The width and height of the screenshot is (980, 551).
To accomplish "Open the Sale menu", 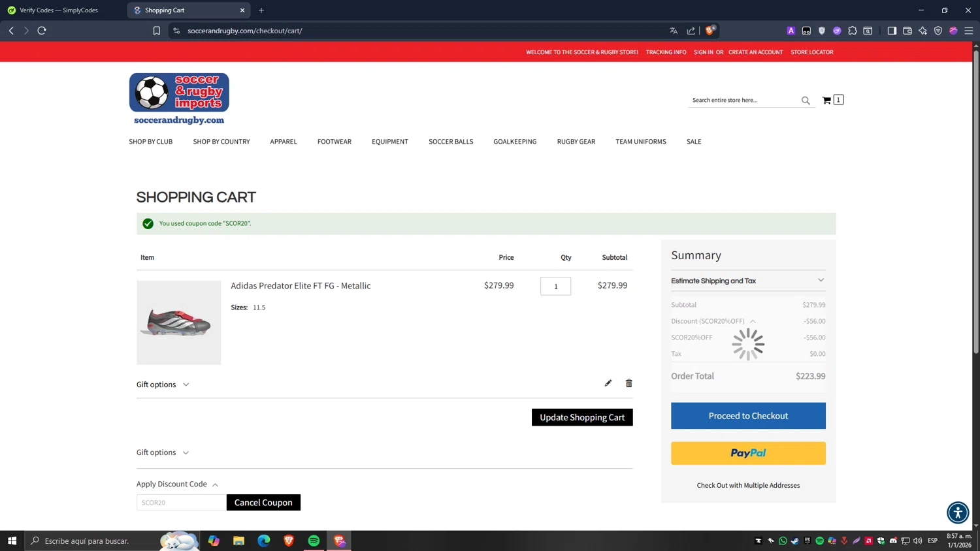I will pyautogui.click(x=694, y=142).
